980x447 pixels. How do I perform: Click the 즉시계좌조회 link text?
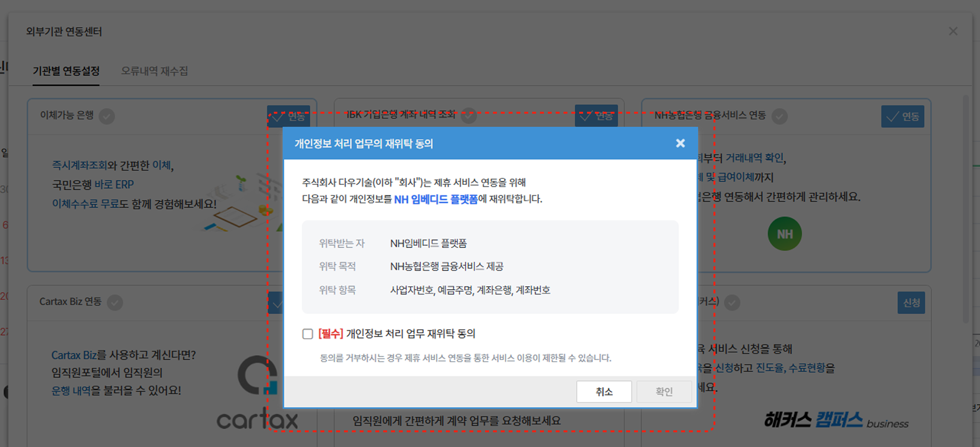click(80, 165)
